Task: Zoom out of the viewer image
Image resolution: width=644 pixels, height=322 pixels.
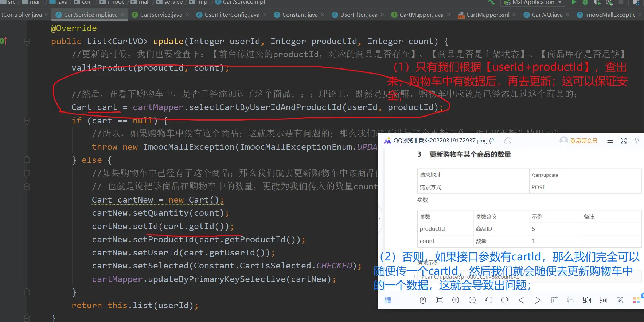Action: tap(472, 300)
